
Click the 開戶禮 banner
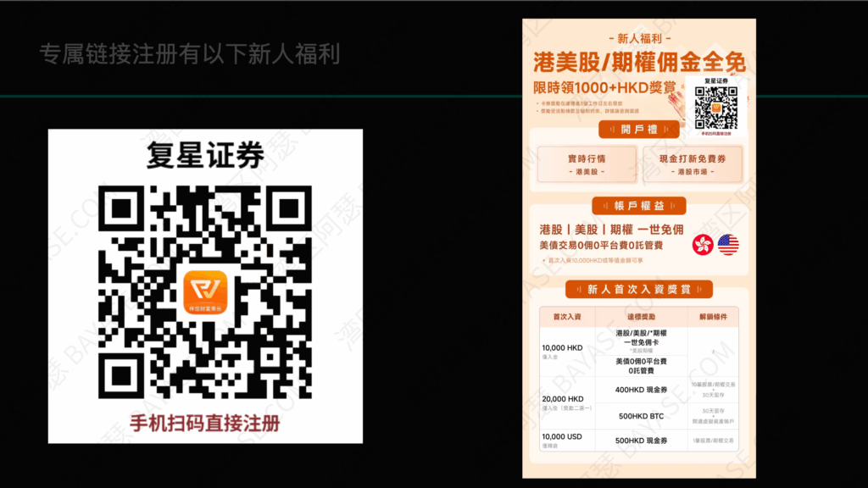[x=639, y=130]
